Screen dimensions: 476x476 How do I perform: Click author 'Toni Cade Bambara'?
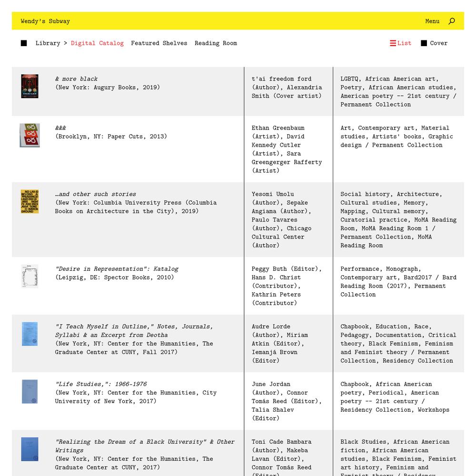pyautogui.click(x=281, y=442)
